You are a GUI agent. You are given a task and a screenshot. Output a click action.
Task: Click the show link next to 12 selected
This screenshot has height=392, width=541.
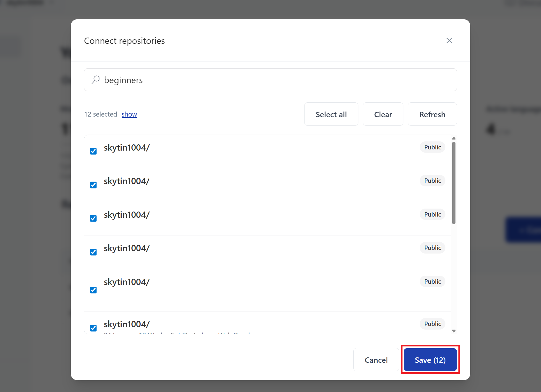129,114
